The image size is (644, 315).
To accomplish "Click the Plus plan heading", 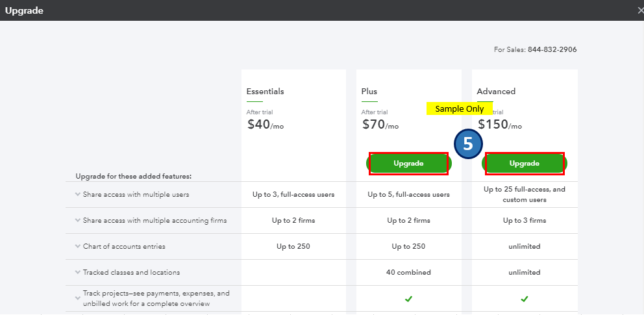I will click(x=369, y=92).
